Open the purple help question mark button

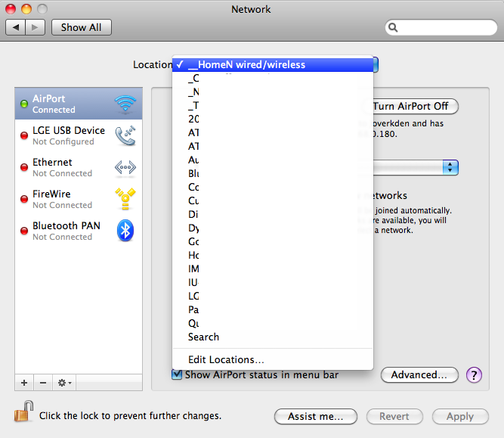coord(474,375)
